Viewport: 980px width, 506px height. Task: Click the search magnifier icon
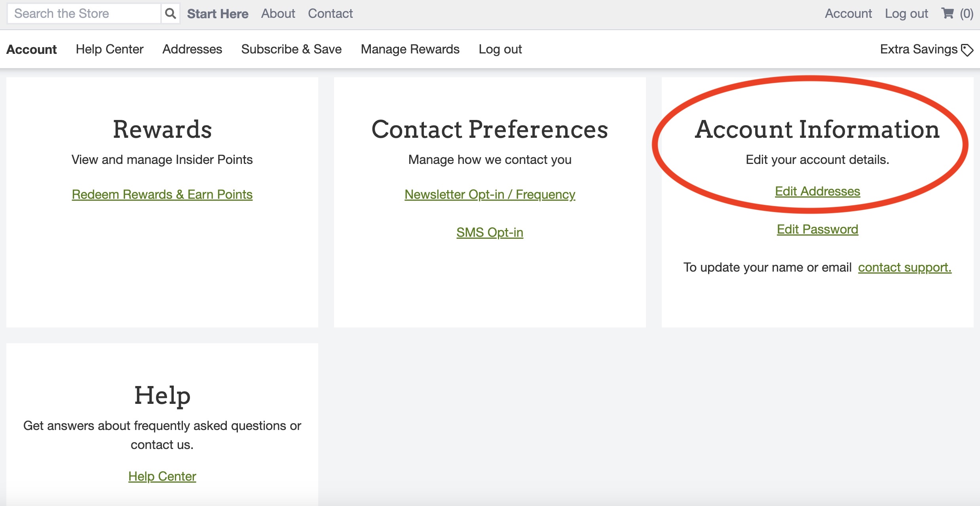170,13
